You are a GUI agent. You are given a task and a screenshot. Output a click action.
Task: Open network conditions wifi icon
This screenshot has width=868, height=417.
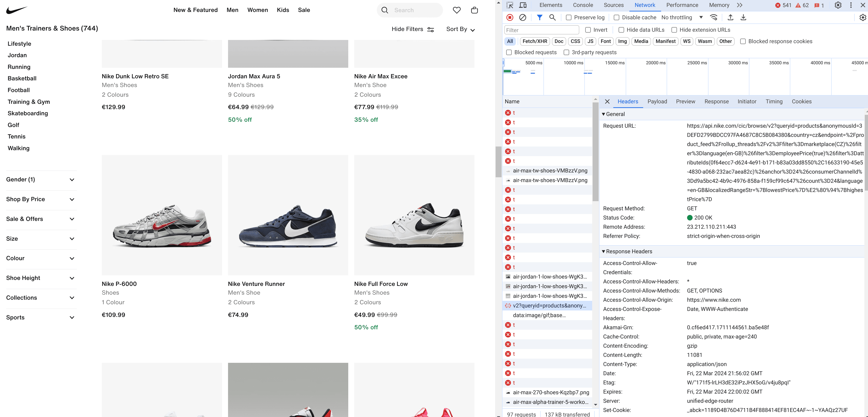pyautogui.click(x=714, y=17)
